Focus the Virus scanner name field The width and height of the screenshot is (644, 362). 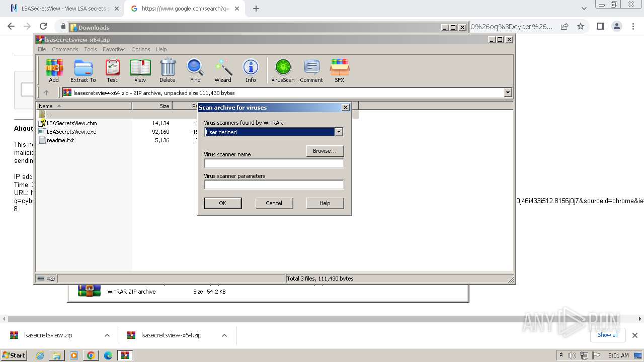(274, 163)
